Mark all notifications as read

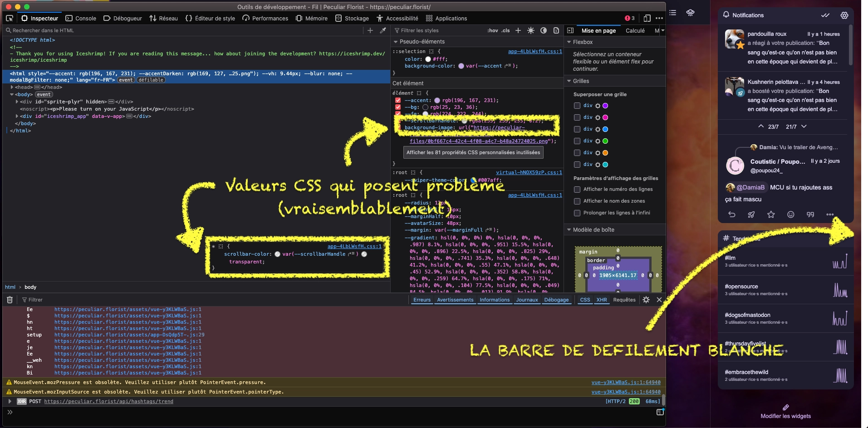(x=825, y=15)
